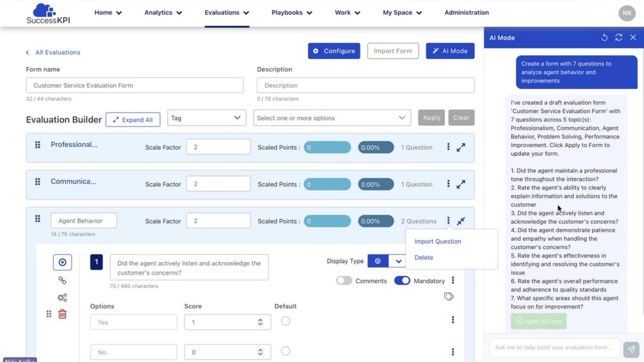The image size is (644, 362).
Task: Choose Delete from the topic context menu
Action: click(x=423, y=257)
